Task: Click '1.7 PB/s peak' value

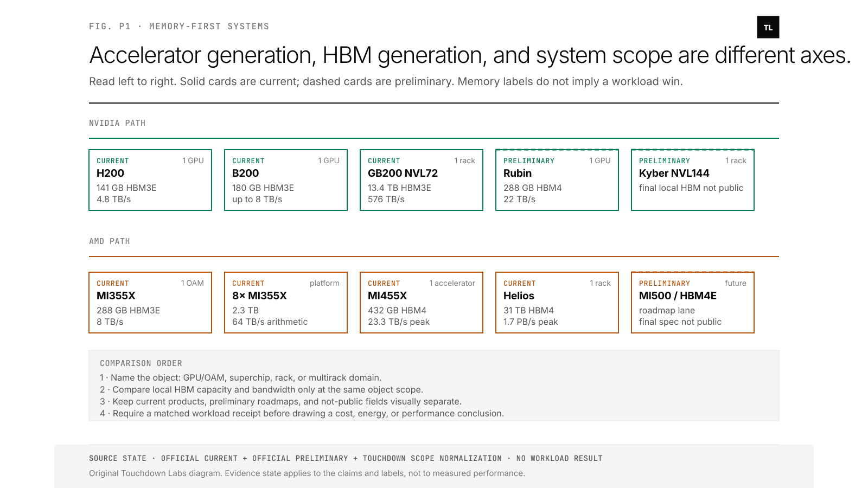Action: (531, 322)
